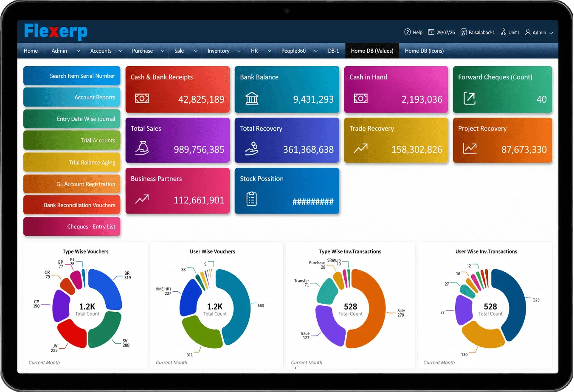Open Search Item Serial Number
Screen dimensions: 574x392
click(72, 76)
